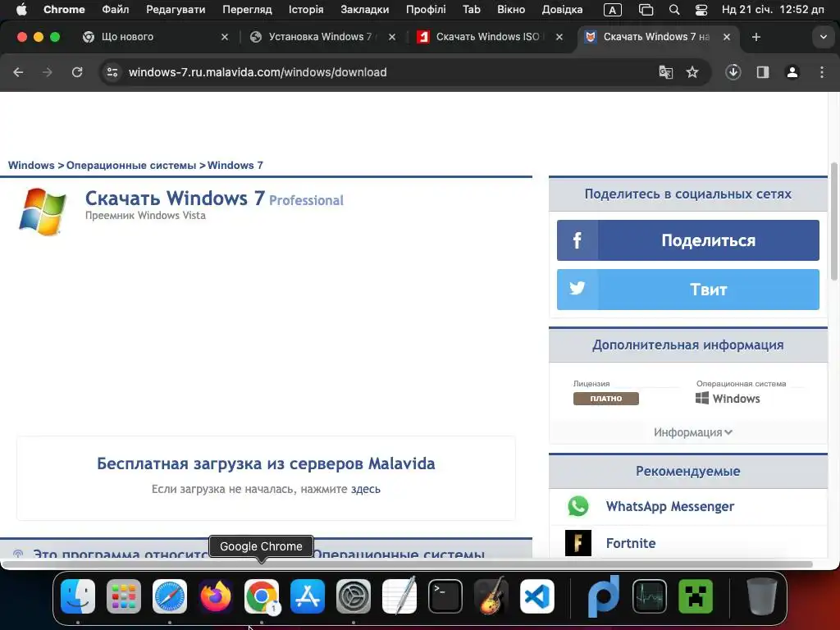Open the Apple menu
The image size is (840, 630).
click(x=21, y=9)
